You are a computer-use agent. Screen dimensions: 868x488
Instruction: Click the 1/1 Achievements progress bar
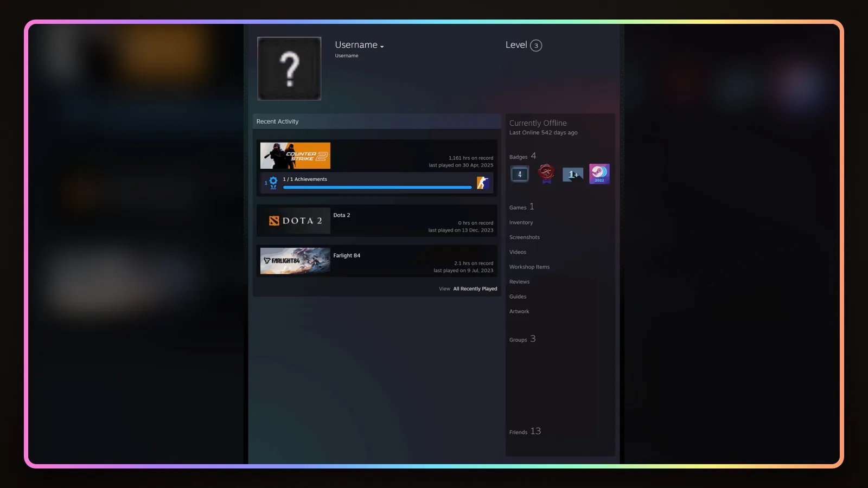pyautogui.click(x=377, y=188)
